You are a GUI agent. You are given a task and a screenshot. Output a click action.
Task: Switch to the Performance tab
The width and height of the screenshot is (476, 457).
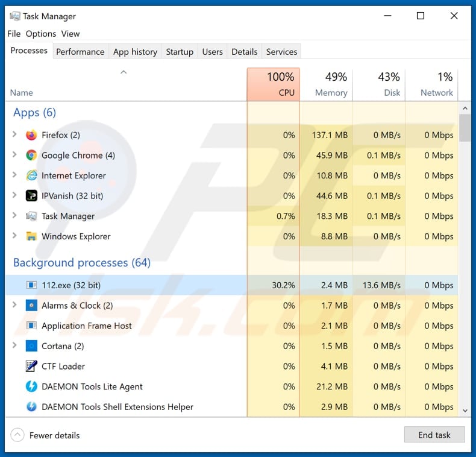point(80,52)
